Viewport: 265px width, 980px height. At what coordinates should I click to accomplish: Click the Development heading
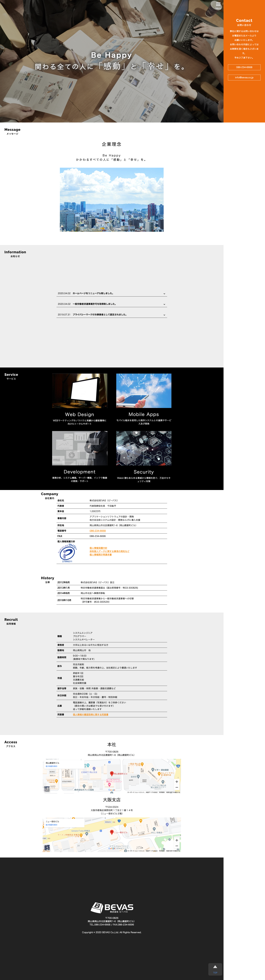[80, 472]
